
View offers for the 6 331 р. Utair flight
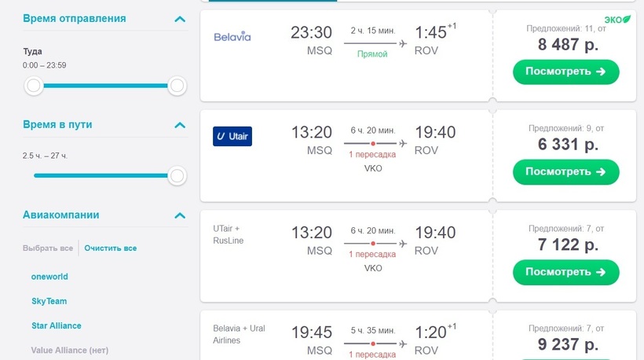click(x=566, y=172)
